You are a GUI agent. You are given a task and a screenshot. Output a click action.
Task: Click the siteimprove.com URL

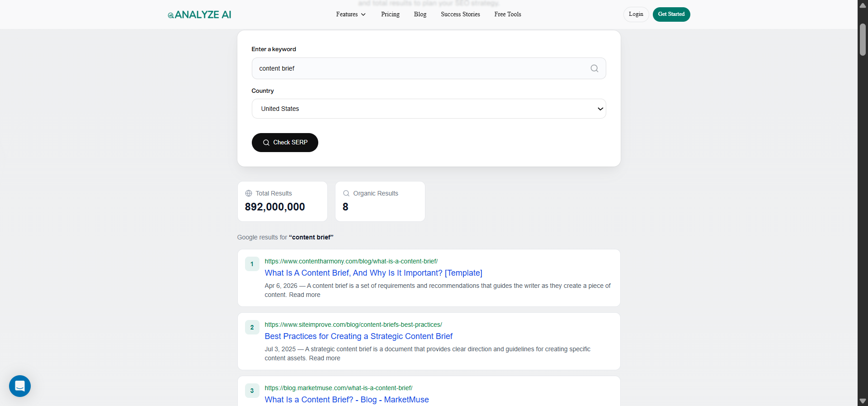pos(354,325)
